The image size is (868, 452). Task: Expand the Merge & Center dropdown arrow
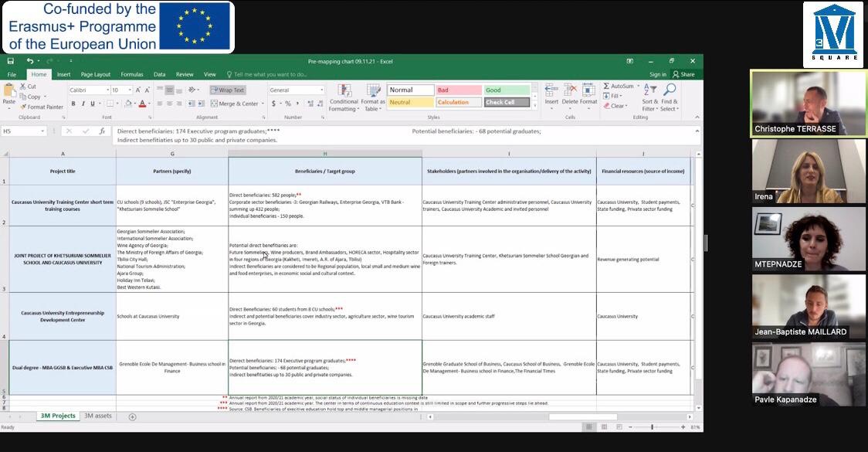263,104
